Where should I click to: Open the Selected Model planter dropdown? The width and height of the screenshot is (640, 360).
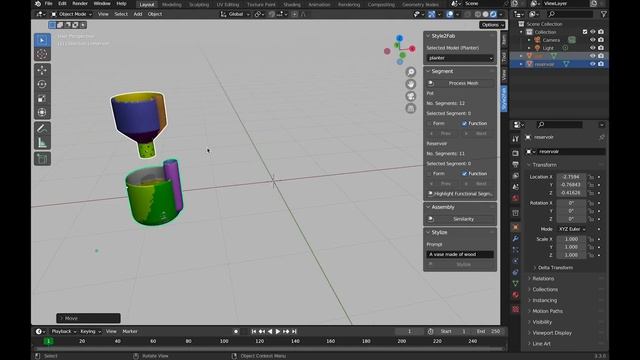[460, 58]
